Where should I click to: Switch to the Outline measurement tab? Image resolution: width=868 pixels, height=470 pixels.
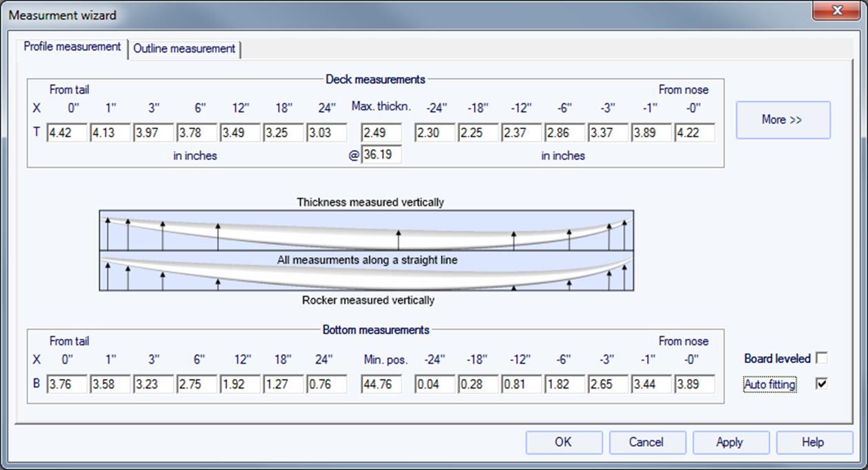[184, 49]
